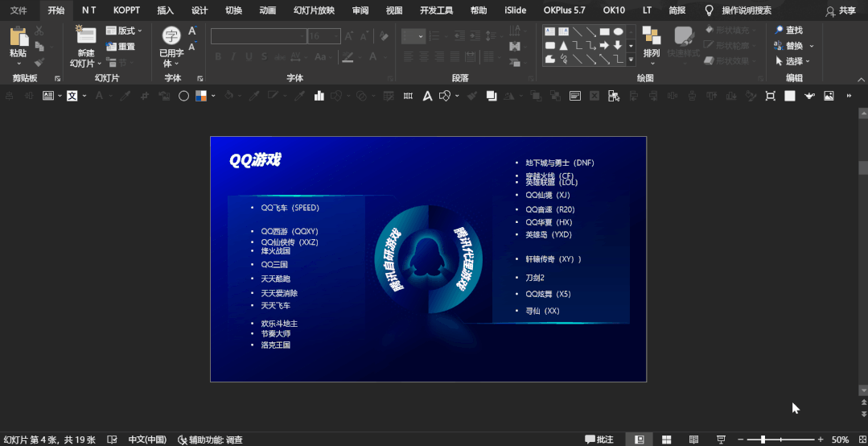The width and height of the screenshot is (868, 446).
Task: Open the OKPlus 5.7 ribbon tab
Action: pos(564,10)
